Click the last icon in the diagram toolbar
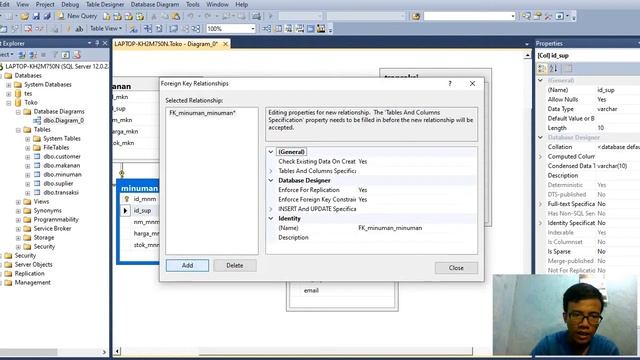640x360 pixels. tap(321, 29)
